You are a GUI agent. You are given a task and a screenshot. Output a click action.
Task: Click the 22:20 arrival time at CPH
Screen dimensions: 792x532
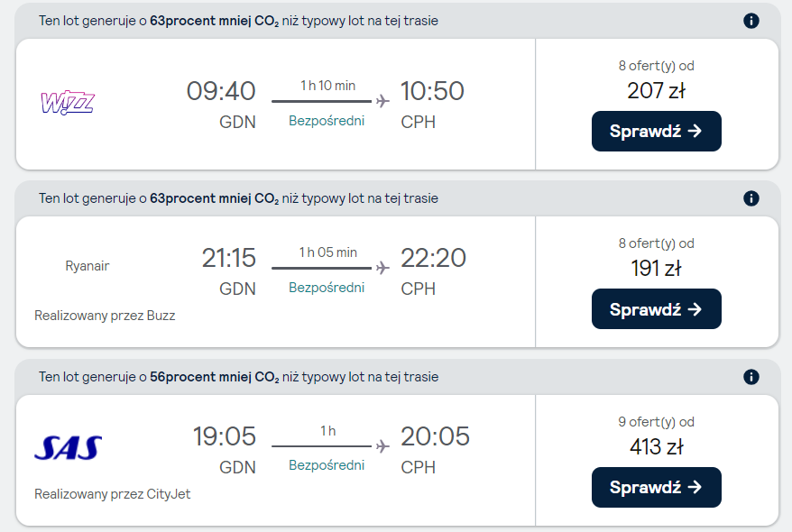(x=433, y=259)
